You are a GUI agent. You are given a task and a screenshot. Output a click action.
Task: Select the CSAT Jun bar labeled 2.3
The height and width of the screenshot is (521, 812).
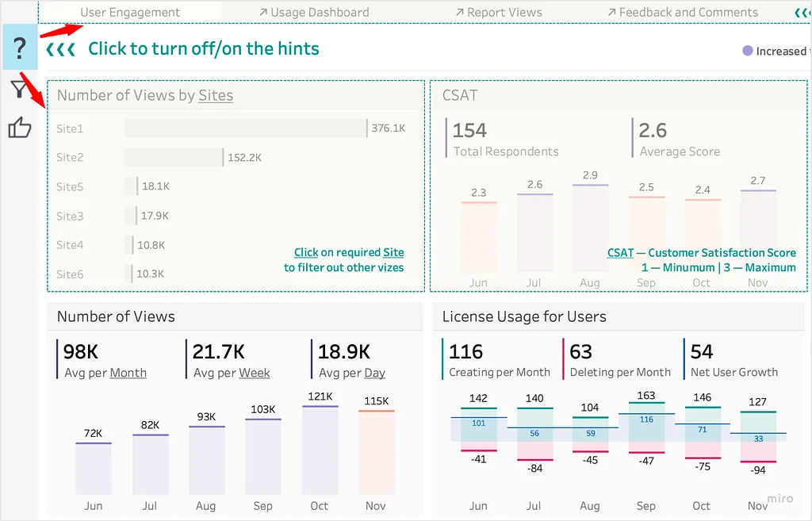point(478,237)
